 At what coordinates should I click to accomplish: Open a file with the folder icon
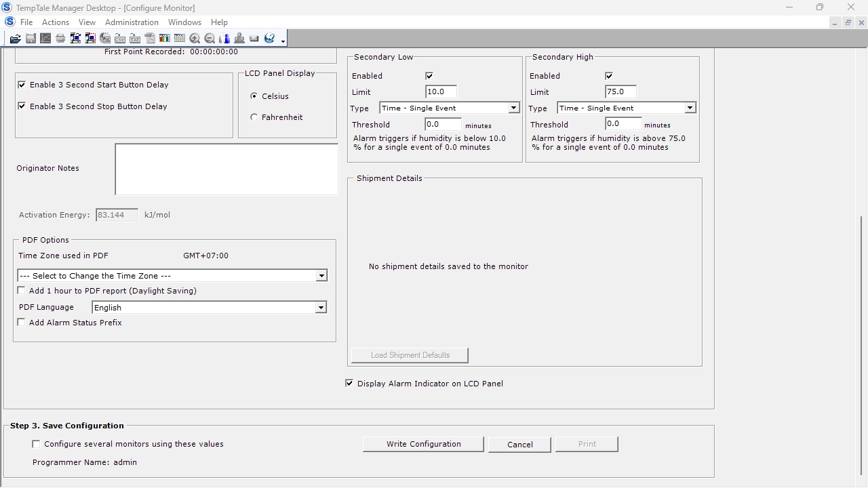tap(15, 39)
